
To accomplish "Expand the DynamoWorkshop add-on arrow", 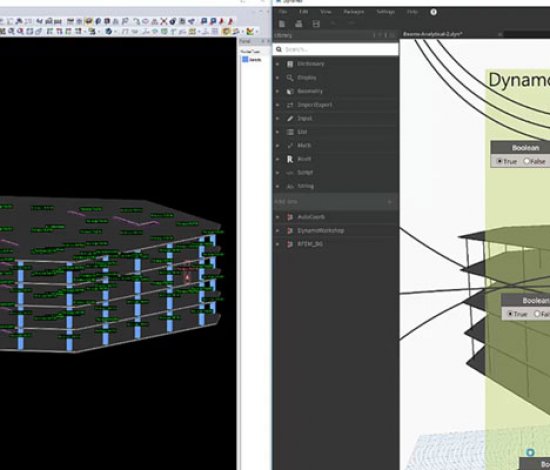I will pyautogui.click(x=277, y=231).
